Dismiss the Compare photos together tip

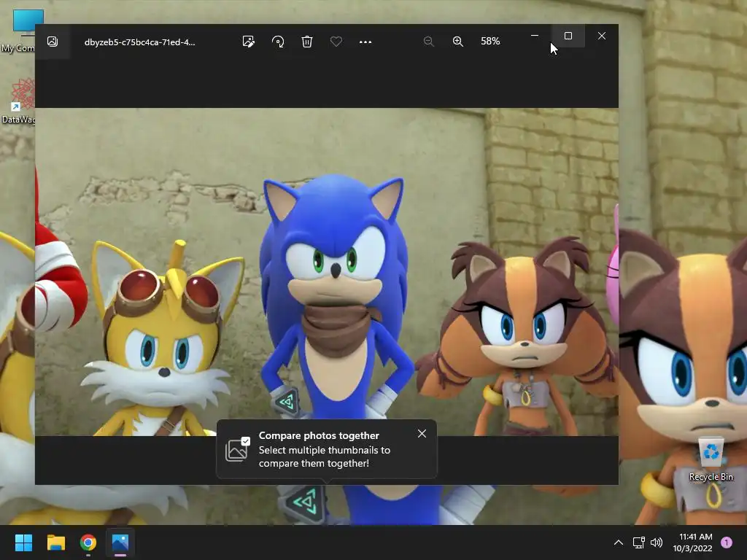click(x=422, y=433)
